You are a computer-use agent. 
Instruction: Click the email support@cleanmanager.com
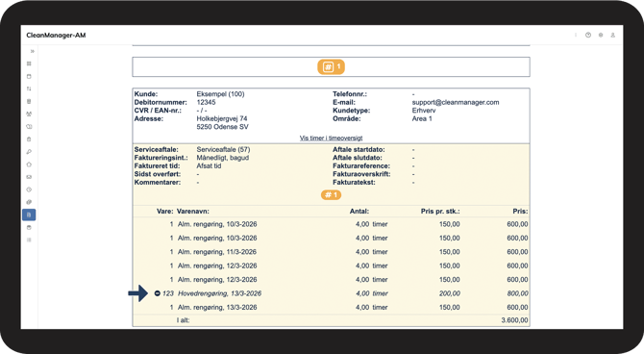[x=456, y=102]
